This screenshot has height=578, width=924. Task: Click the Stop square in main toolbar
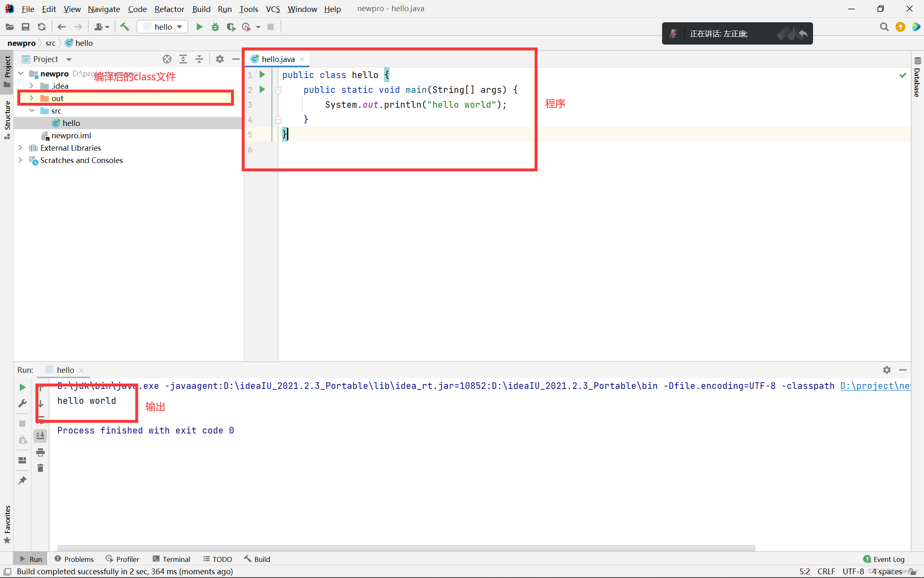click(x=271, y=27)
